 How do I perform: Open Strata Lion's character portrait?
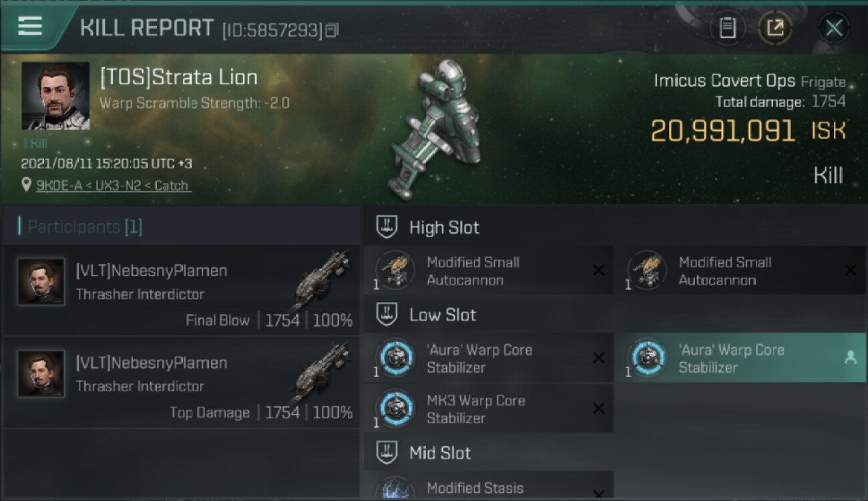click(x=55, y=96)
